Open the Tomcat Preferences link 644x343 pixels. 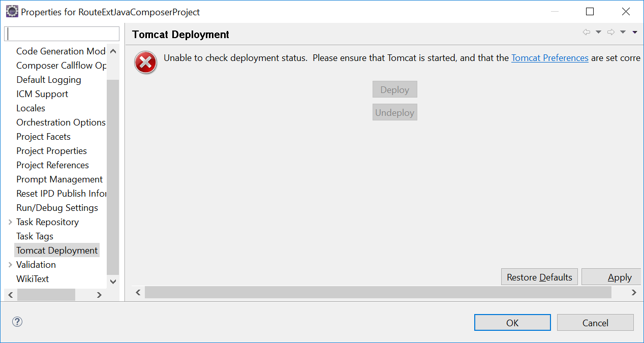tap(549, 58)
